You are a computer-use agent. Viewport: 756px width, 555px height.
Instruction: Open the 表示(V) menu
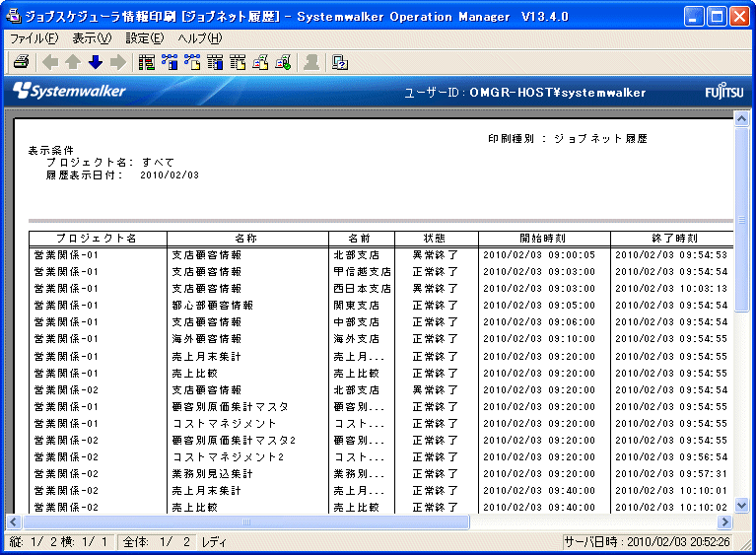coord(92,38)
